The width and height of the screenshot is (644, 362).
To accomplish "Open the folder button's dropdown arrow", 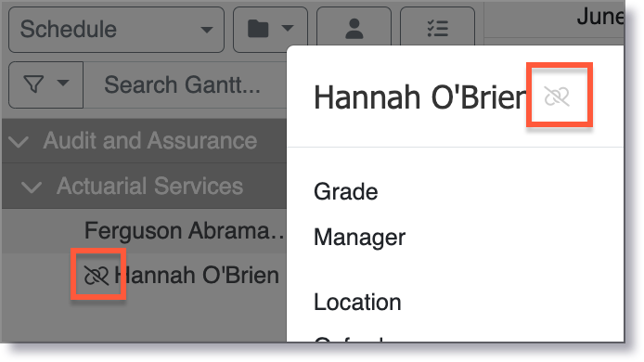I will pyautogui.click(x=288, y=29).
